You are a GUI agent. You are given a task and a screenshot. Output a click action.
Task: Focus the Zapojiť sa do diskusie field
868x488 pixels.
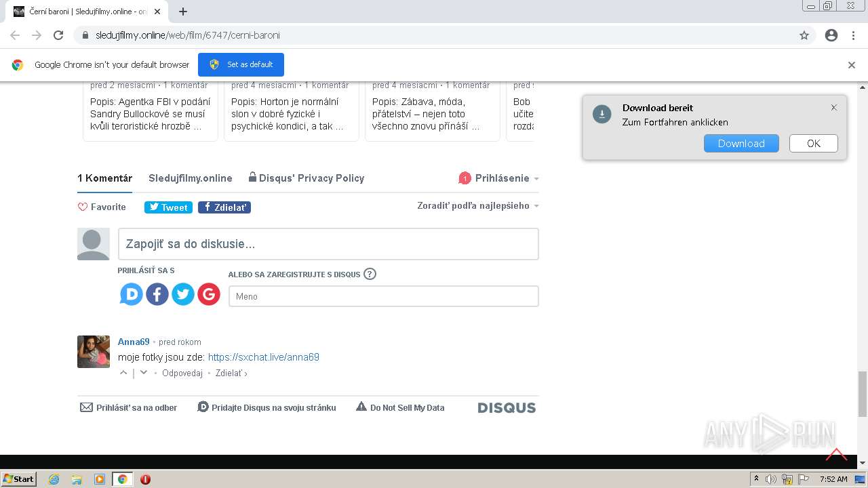(x=328, y=244)
